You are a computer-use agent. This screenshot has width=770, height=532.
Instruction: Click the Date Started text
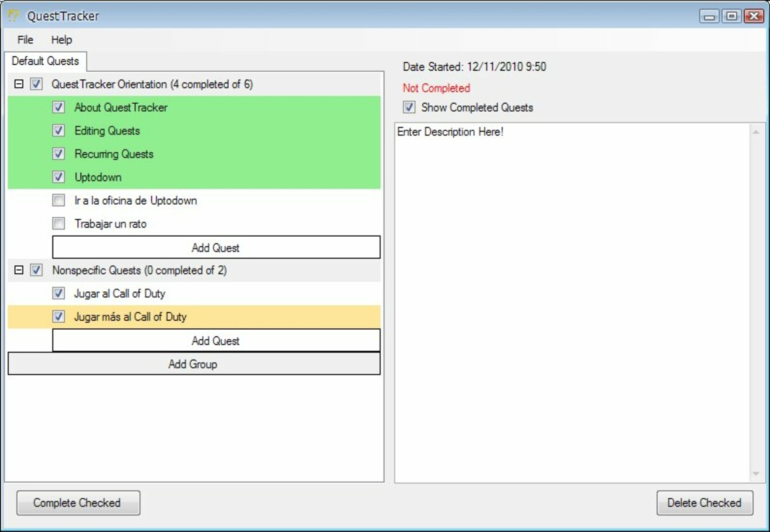[x=474, y=66]
